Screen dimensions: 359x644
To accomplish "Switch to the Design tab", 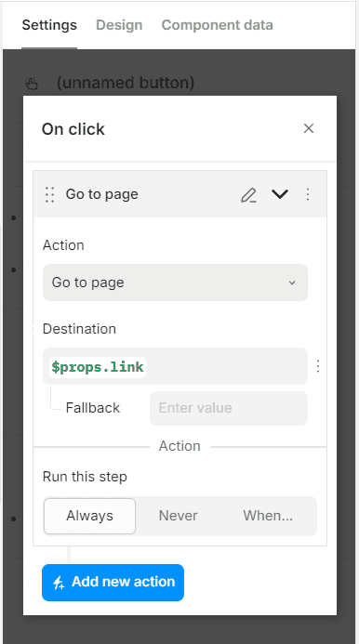I will (x=119, y=25).
